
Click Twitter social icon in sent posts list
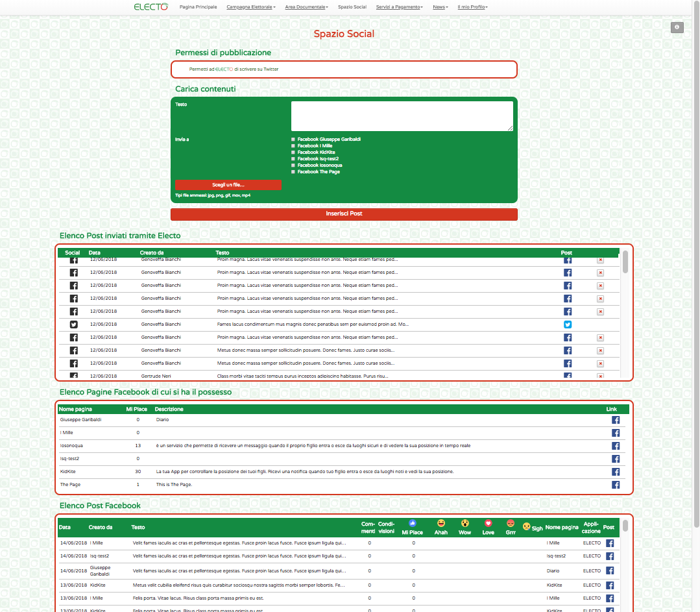coord(74,324)
